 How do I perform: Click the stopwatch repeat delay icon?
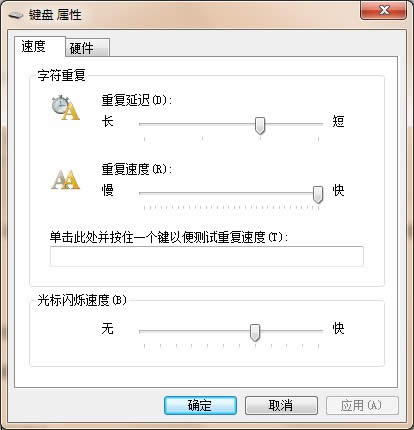[x=65, y=108]
